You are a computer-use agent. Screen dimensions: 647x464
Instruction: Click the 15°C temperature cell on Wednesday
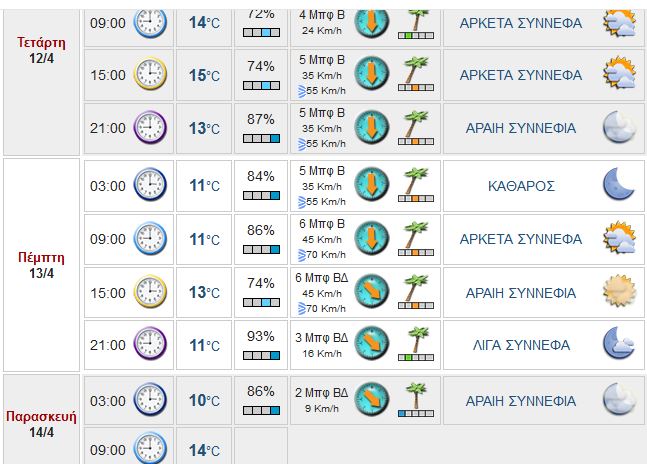[204, 75]
